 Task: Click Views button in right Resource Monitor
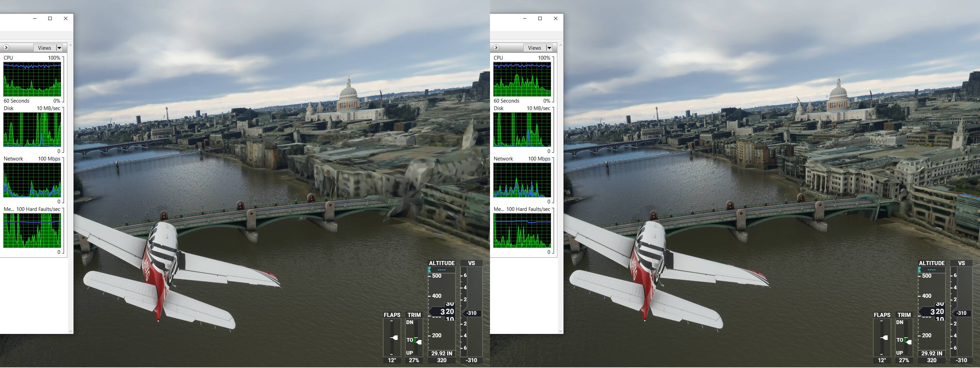pyautogui.click(x=535, y=48)
